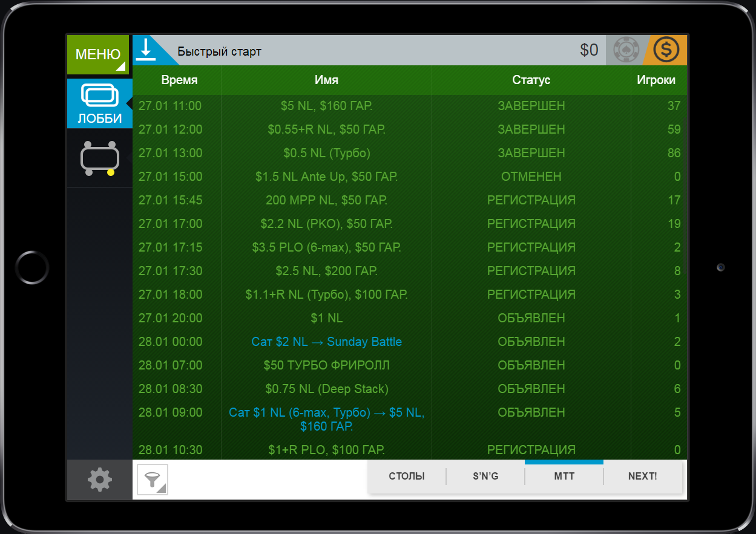This screenshot has width=756, height=534.
Task: Open the Lobby cards icon
Action: [x=99, y=103]
